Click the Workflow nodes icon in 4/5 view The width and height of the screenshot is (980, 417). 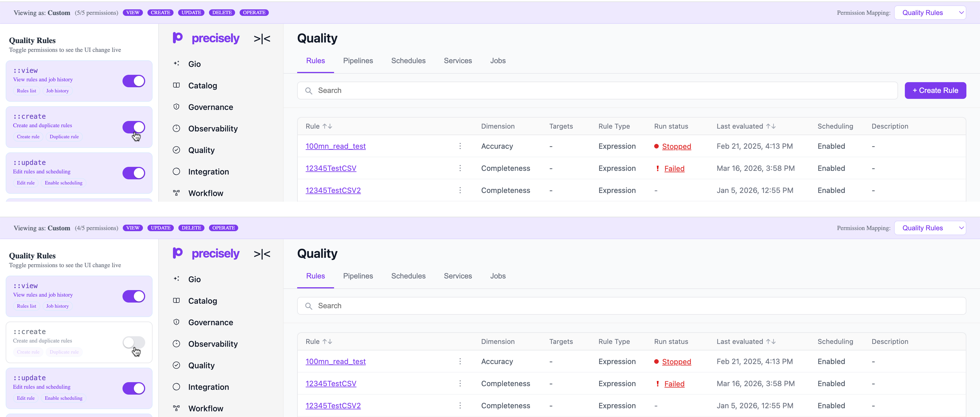click(176, 408)
